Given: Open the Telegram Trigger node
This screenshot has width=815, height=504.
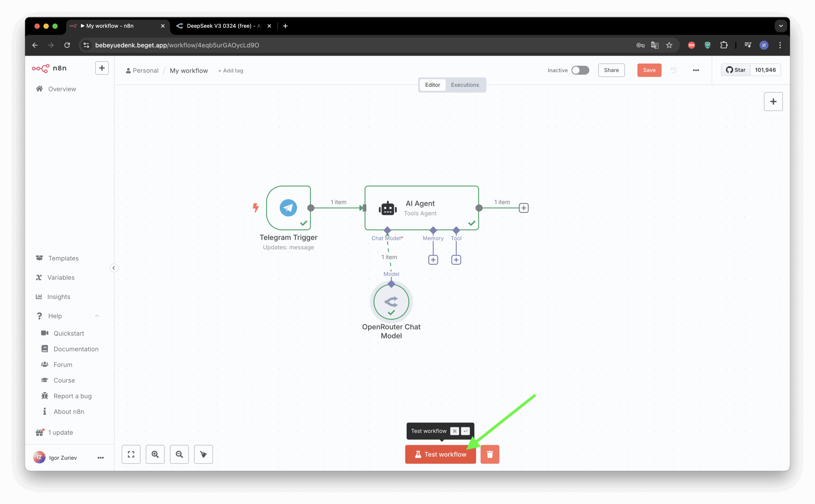Looking at the screenshot, I should (288, 208).
